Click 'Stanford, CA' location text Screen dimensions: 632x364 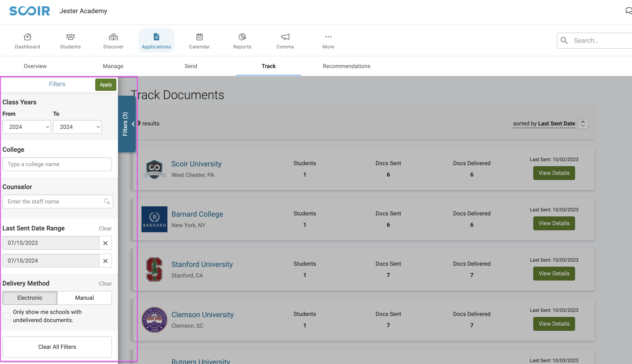187,275
